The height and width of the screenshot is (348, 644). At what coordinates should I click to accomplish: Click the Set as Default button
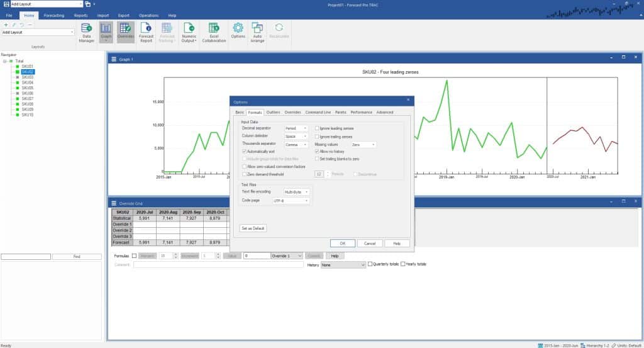tap(253, 228)
